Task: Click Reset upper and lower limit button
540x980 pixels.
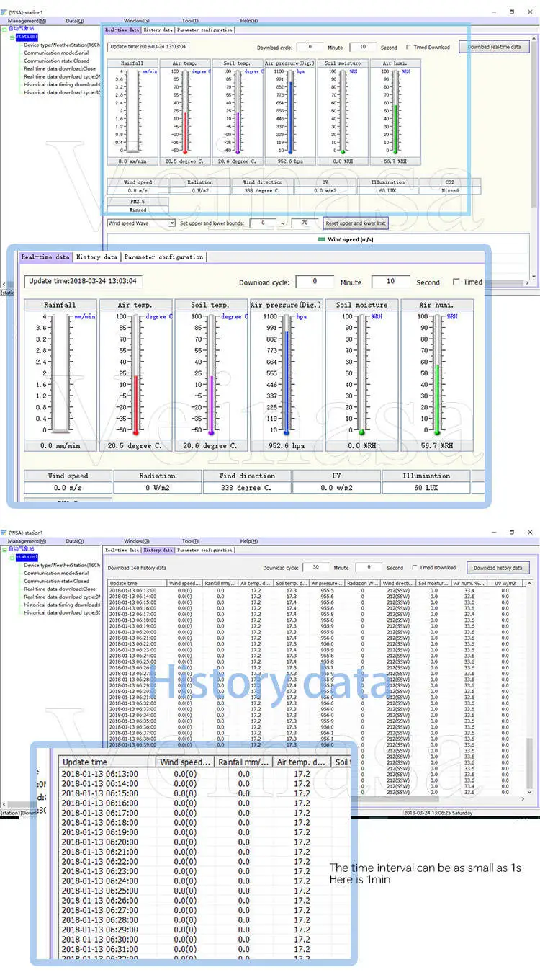Action: coord(356,223)
